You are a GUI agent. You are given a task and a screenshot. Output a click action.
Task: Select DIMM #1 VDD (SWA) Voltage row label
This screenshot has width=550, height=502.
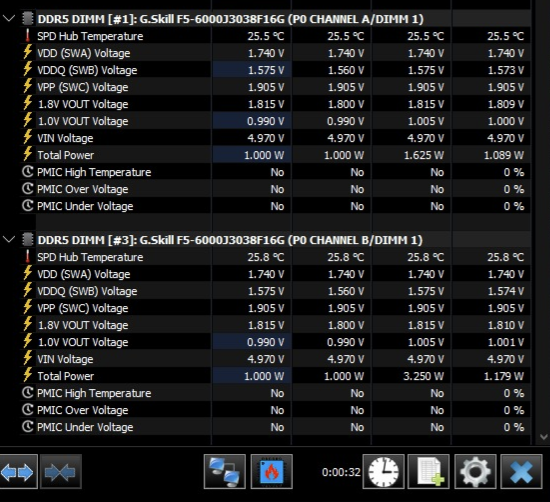pos(84,53)
